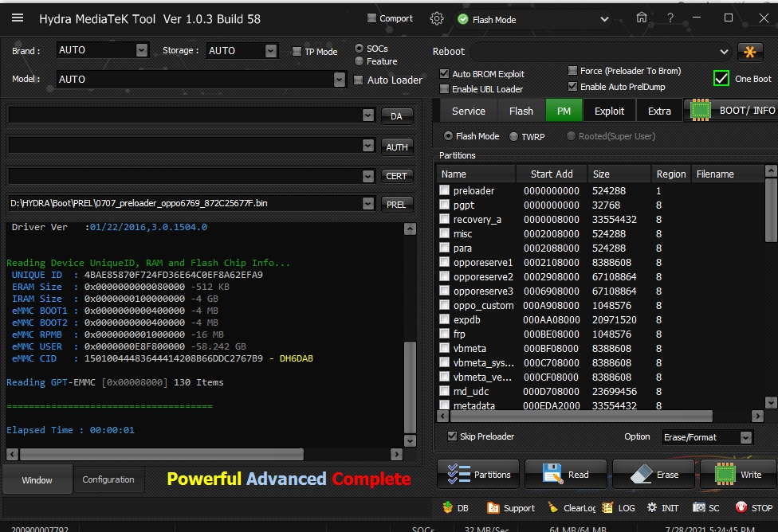This screenshot has height=532, width=778.
Task: Enable Auto Loader checkbox
Action: tap(358, 80)
